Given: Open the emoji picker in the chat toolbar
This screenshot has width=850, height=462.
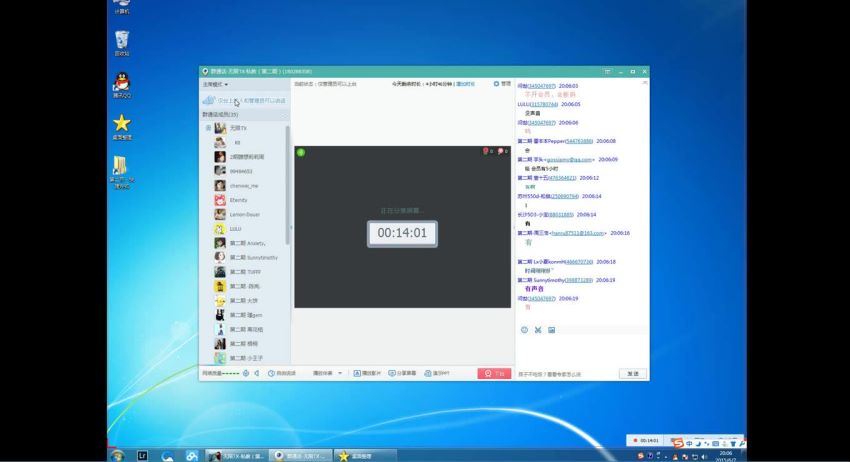Looking at the screenshot, I should point(524,330).
